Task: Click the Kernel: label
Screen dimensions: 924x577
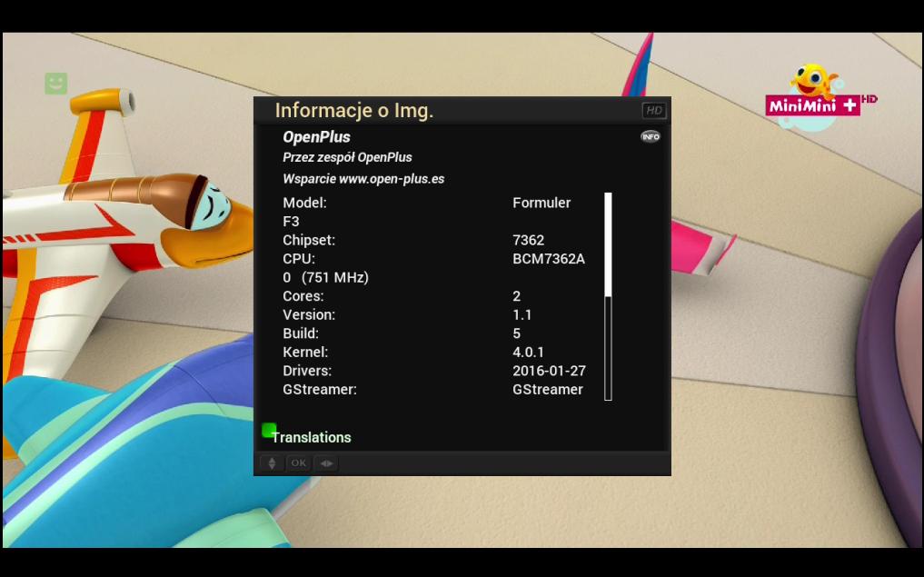Action: [305, 353]
